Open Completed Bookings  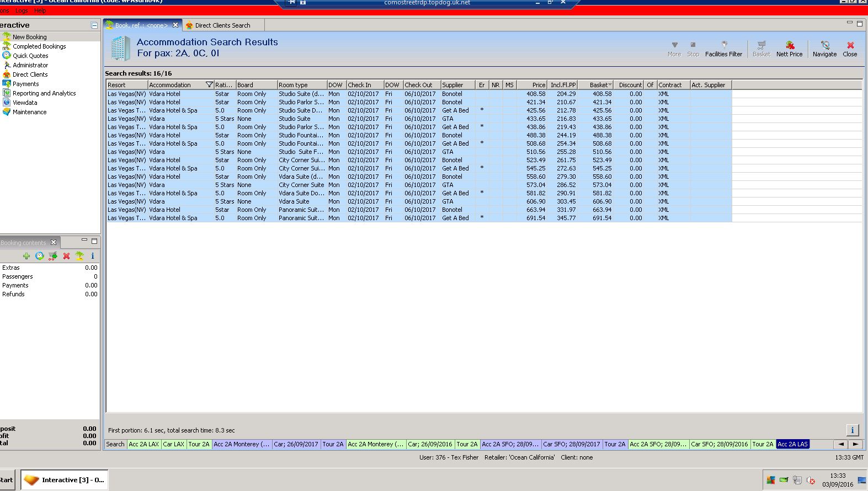(x=39, y=46)
